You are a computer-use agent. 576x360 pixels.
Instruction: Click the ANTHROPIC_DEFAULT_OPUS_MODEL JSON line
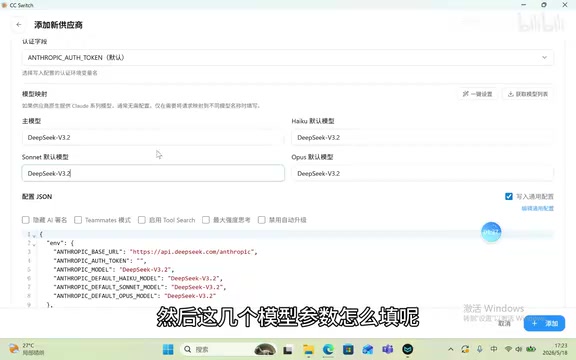[135, 296]
